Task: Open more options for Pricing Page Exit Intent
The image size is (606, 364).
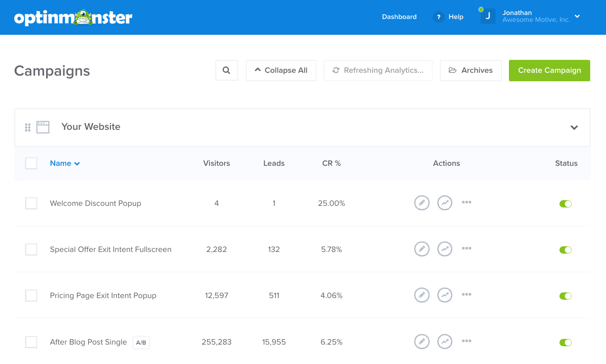Action: tap(467, 294)
